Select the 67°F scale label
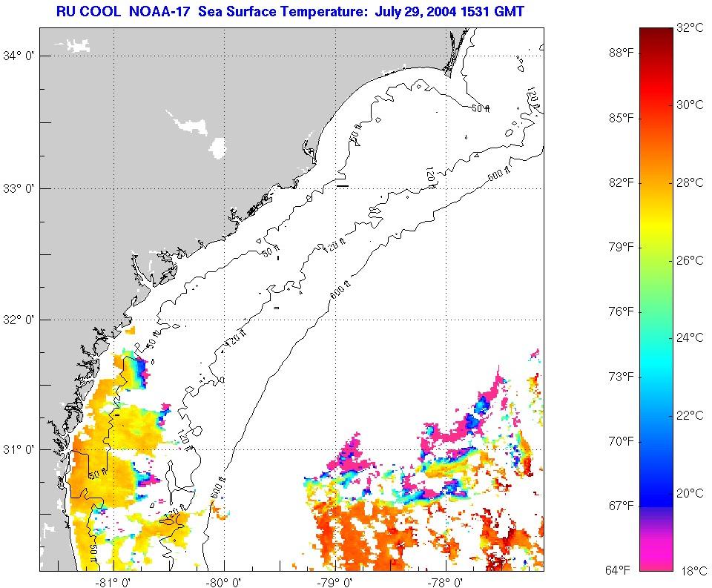 [622, 506]
